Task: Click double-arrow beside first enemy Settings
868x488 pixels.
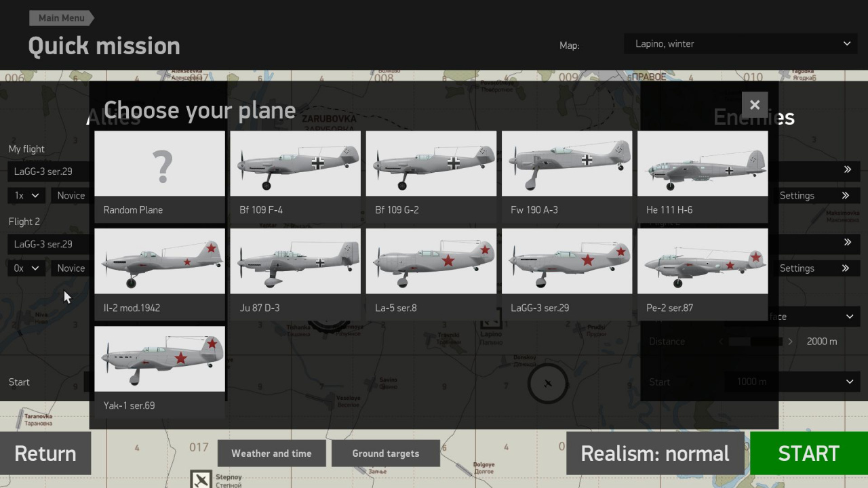Action: [846, 195]
